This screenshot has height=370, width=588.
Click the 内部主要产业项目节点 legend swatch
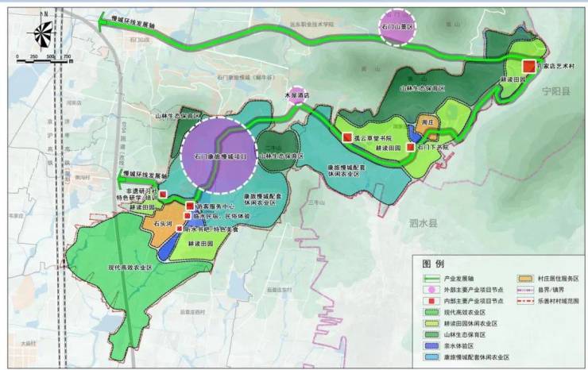coord(431,301)
